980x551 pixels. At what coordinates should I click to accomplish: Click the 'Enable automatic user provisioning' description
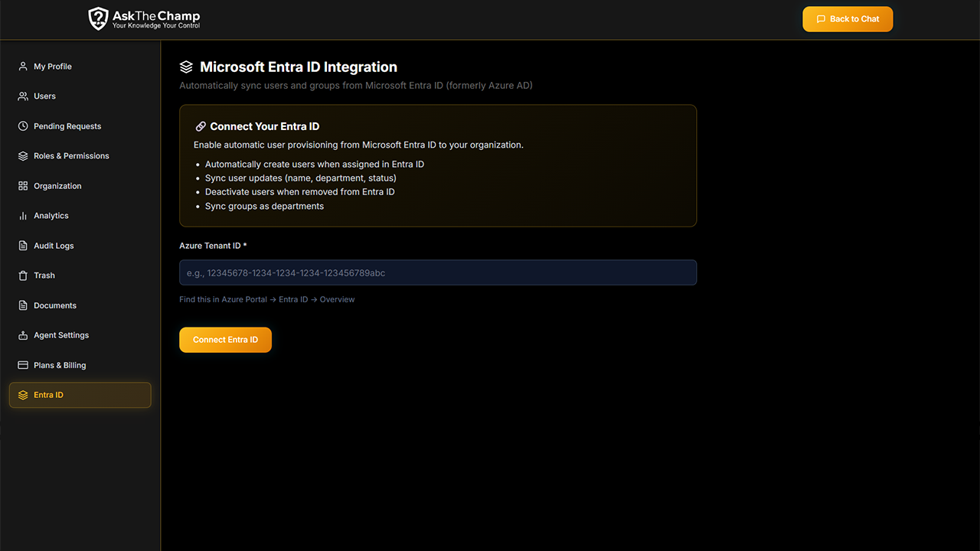[x=358, y=145]
